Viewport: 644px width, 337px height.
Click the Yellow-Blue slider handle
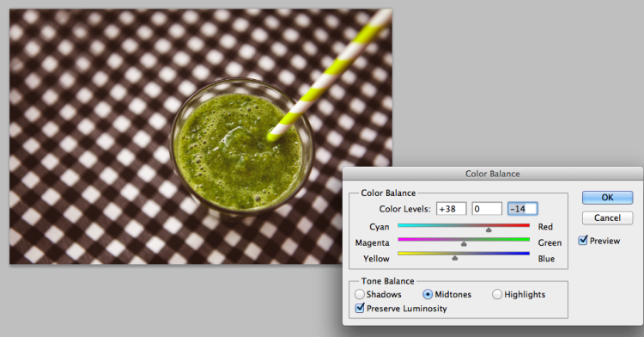click(454, 258)
